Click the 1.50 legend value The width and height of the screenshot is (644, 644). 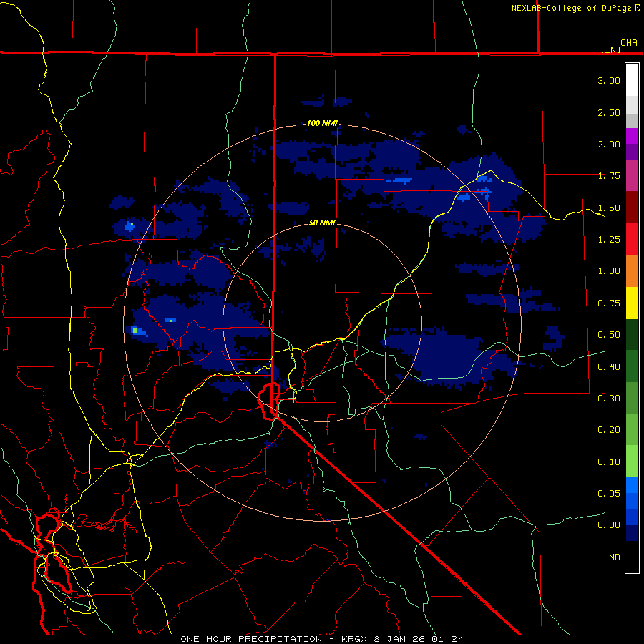[609, 208]
